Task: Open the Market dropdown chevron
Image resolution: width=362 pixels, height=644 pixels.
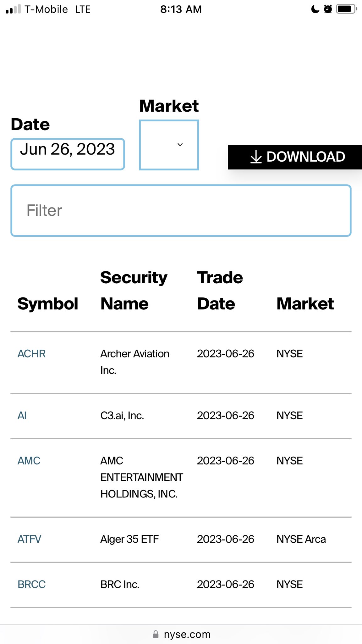Action: point(180,145)
